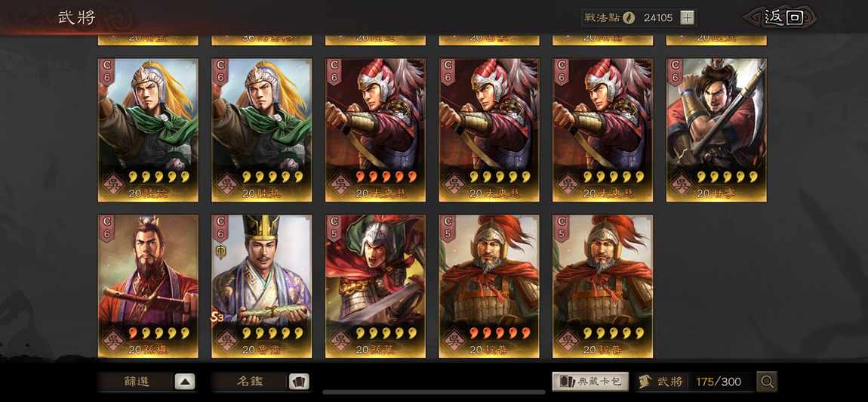Tap the 吳 faction badge on 孫權 card
This screenshot has width=868, height=402.
pos(113,339)
